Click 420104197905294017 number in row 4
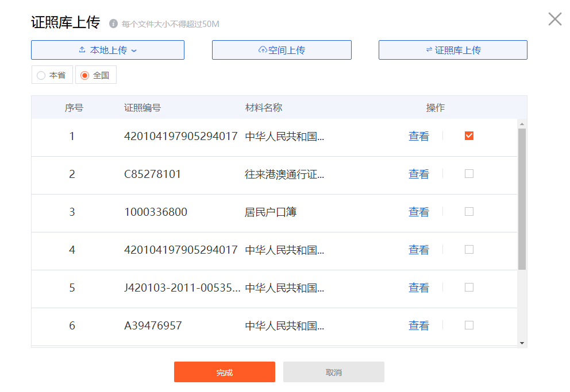Screen dimensions: 570x392 tap(180, 250)
